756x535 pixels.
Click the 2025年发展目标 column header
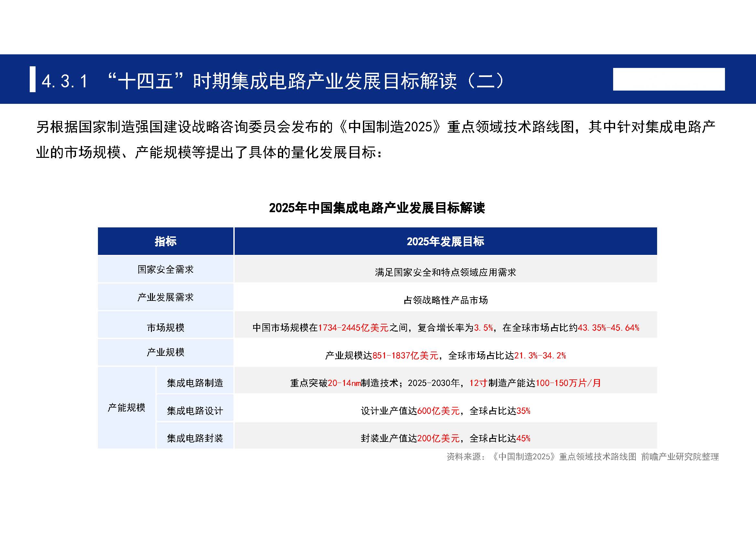445,242
